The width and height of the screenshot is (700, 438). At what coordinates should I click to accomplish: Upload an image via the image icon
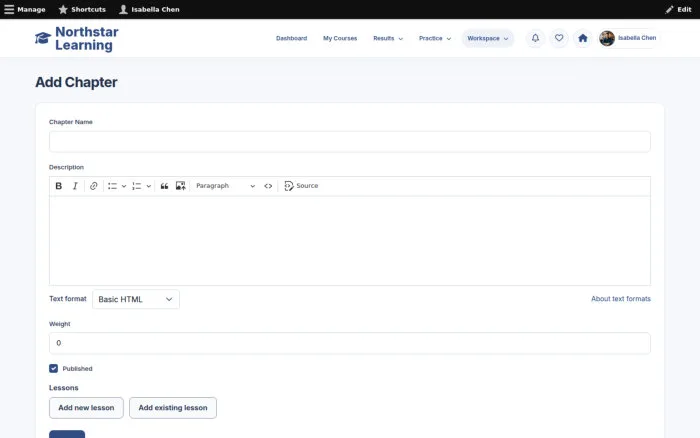pyautogui.click(x=180, y=186)
